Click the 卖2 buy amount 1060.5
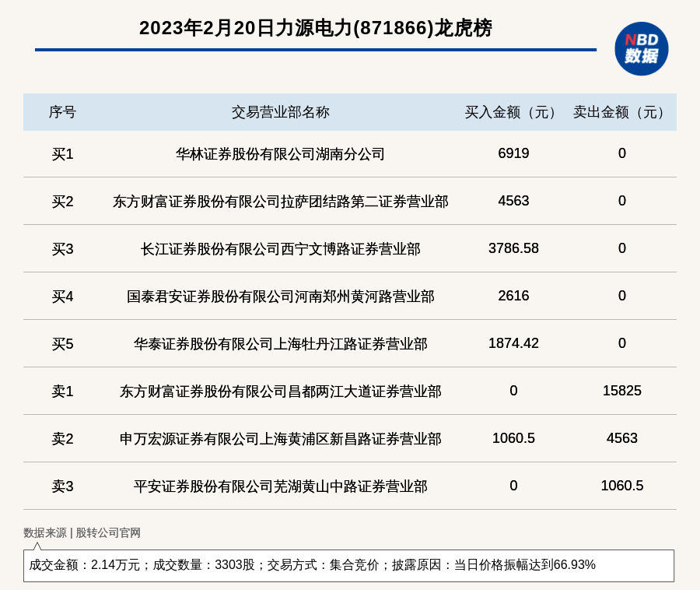The height and width of the screenshot is (590, 700). tap(513, 437)
